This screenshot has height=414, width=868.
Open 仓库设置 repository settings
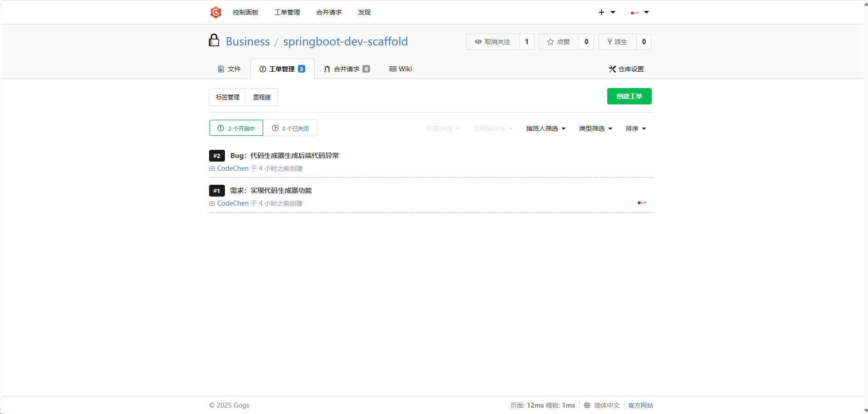626,69
